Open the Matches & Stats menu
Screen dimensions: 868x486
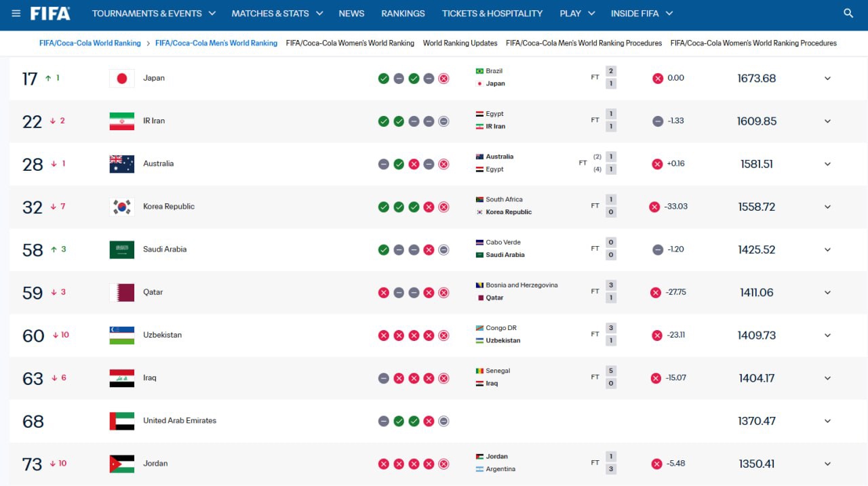277,14
